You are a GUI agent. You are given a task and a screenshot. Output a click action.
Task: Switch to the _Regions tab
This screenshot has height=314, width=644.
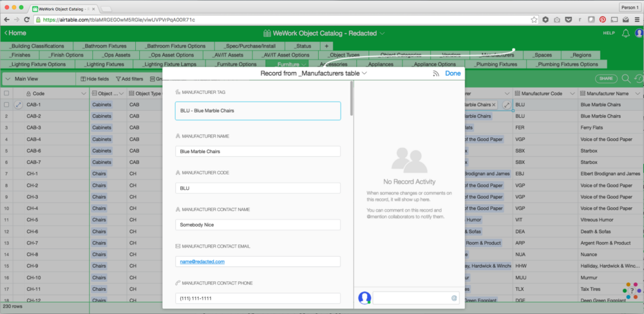(580, 55)
